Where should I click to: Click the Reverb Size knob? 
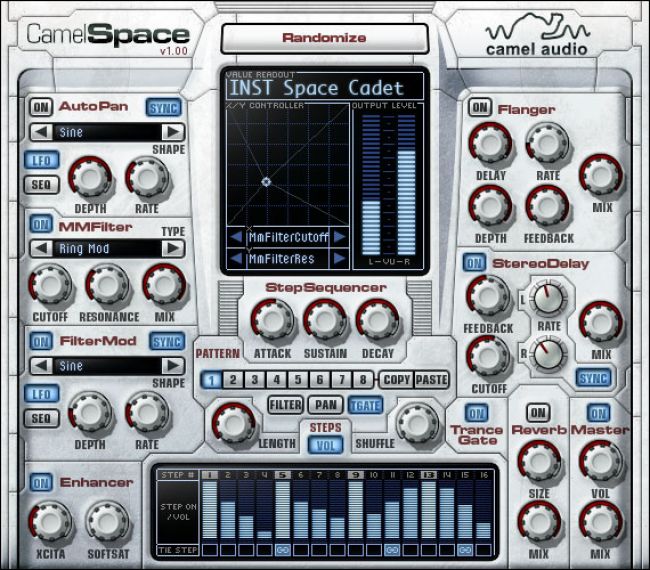539,461
